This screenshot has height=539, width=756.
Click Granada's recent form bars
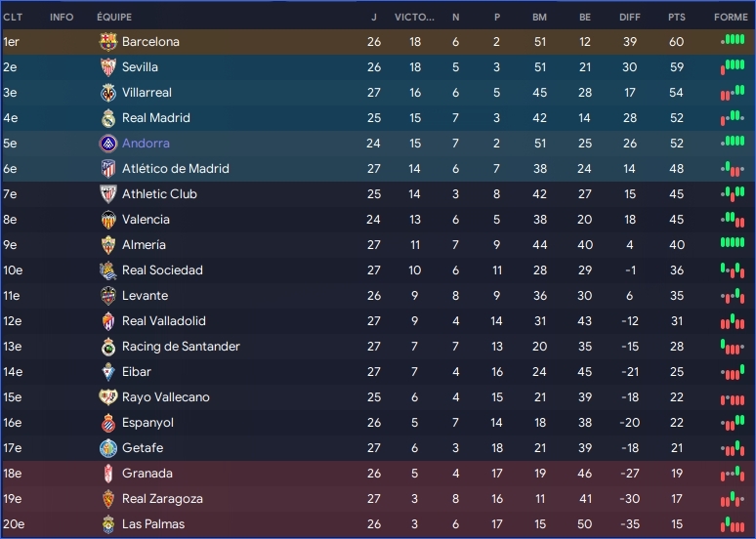[732, 474]
